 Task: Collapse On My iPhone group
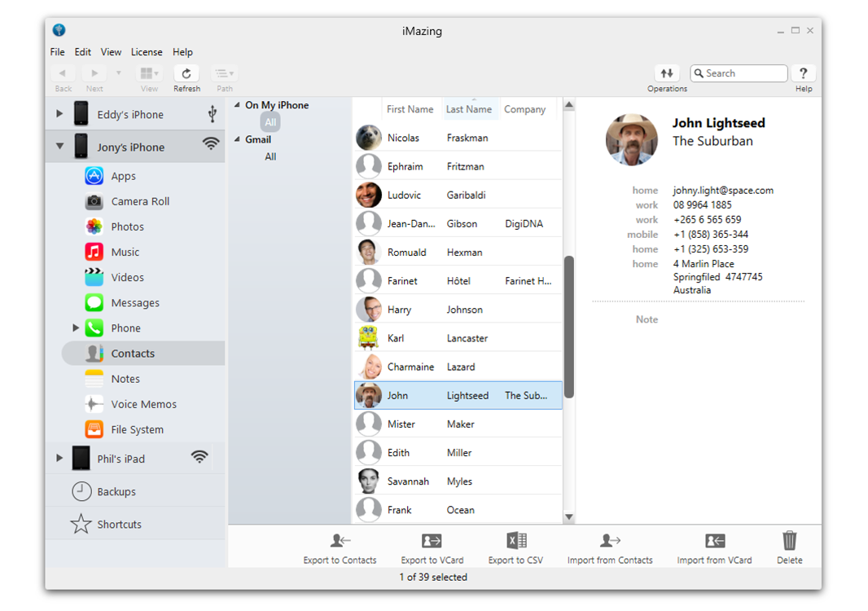tap(237, 105)
